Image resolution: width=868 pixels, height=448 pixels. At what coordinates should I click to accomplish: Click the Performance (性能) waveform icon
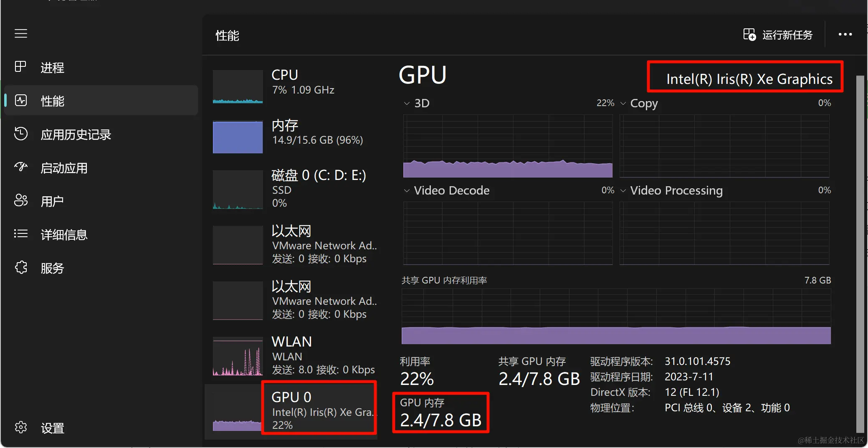point(20,100)
